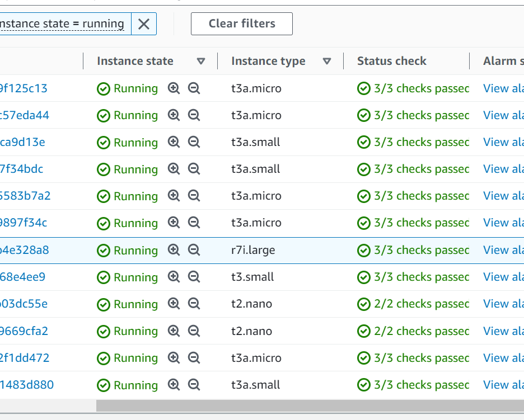Click the Instance state = running filter token
The height and width of the screenshot is (420, 524).
62,23
